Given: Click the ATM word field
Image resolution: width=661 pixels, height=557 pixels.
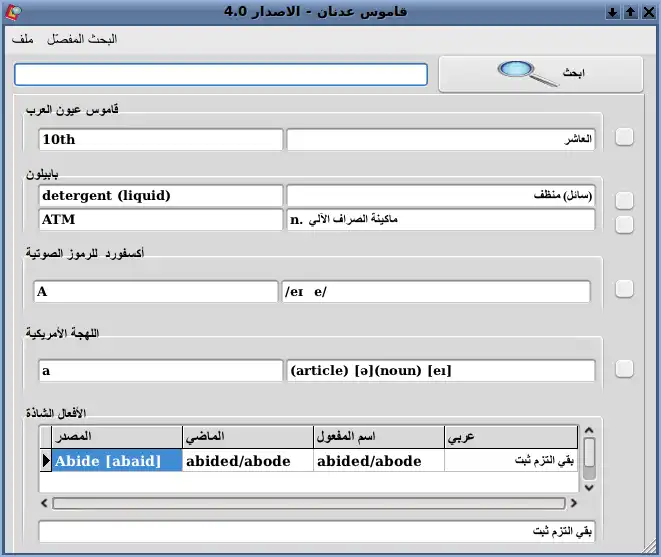Looking at the screenshot, I should 161,219.
